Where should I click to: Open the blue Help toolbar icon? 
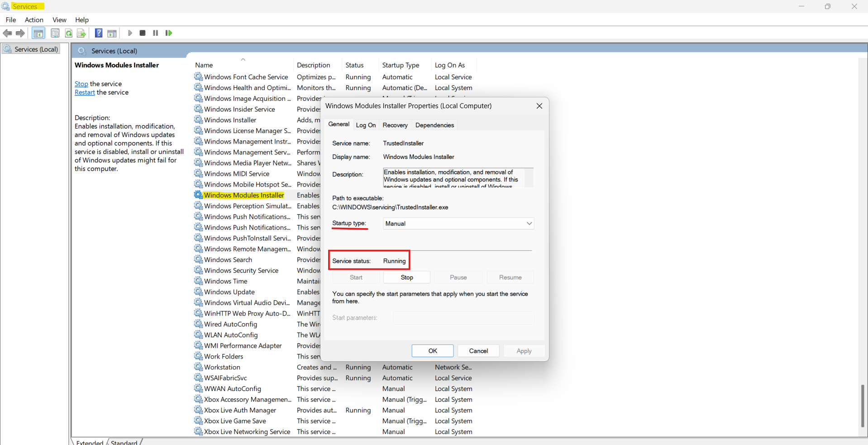98,33
